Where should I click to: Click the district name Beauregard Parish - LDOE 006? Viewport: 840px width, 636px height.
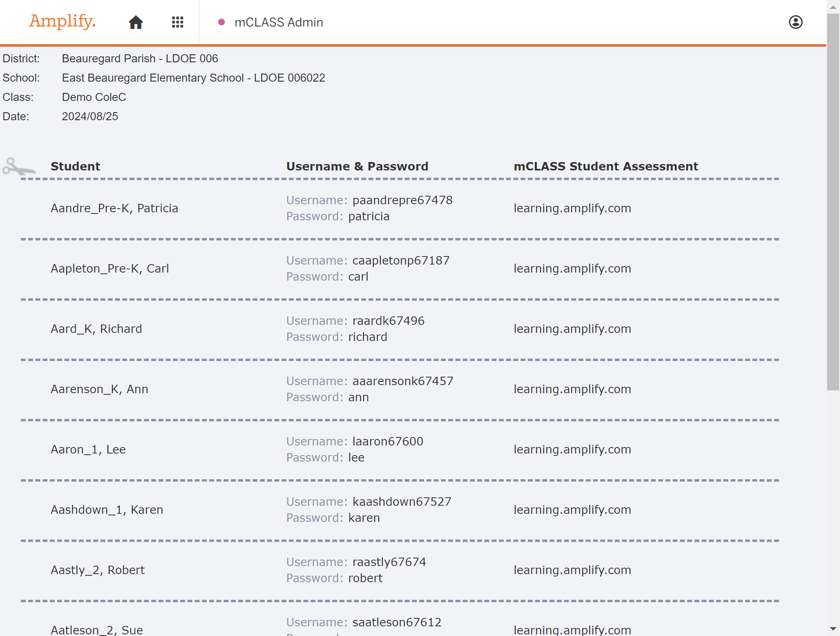pos(140,59)
